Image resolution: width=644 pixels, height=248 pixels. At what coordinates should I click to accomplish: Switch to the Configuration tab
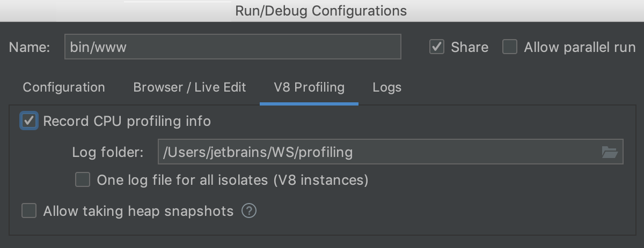(64, 87)
